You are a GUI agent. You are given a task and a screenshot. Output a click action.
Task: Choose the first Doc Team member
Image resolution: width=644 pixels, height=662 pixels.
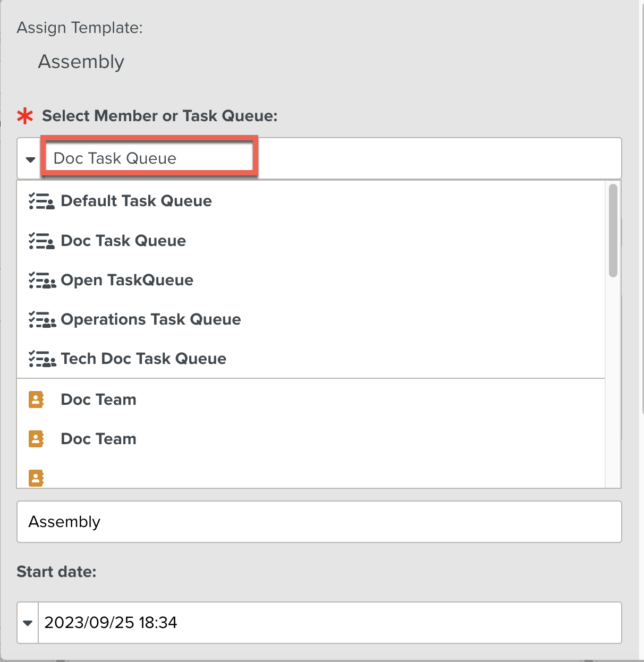[x=98, y=399]
